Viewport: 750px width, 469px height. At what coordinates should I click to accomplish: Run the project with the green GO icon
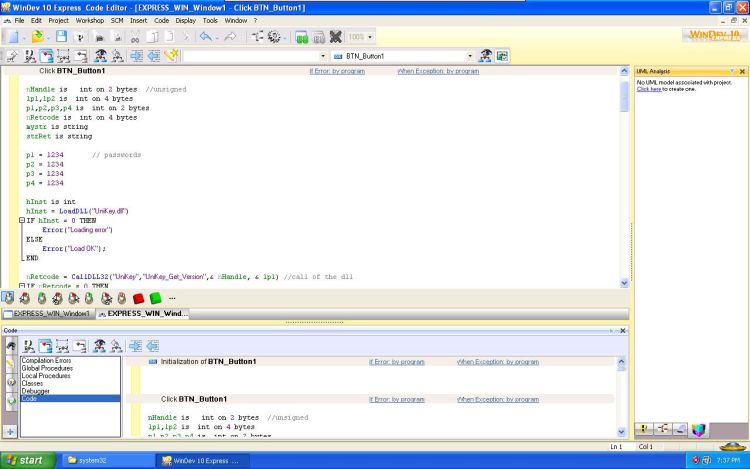coord(302,37)
